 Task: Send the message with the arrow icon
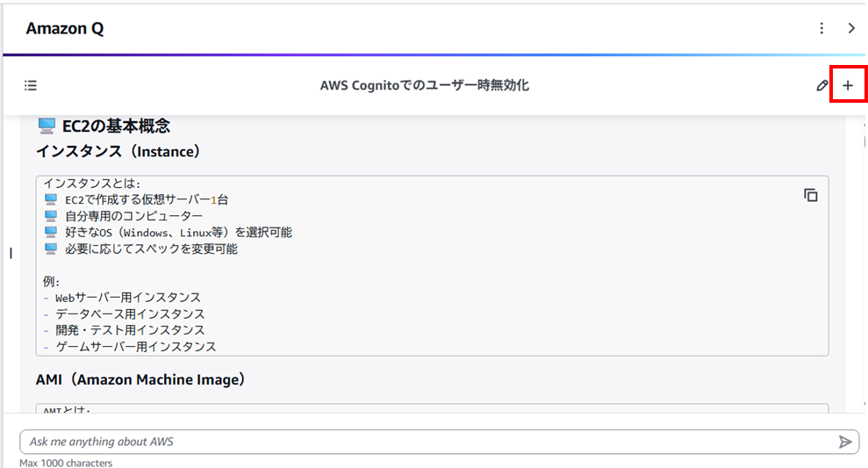[844, 442]
